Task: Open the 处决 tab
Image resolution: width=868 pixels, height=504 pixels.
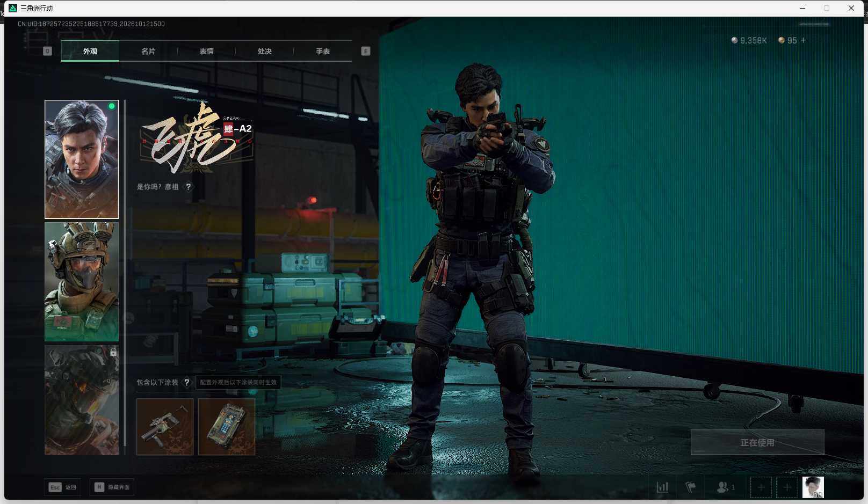Action: coord(264,52)
